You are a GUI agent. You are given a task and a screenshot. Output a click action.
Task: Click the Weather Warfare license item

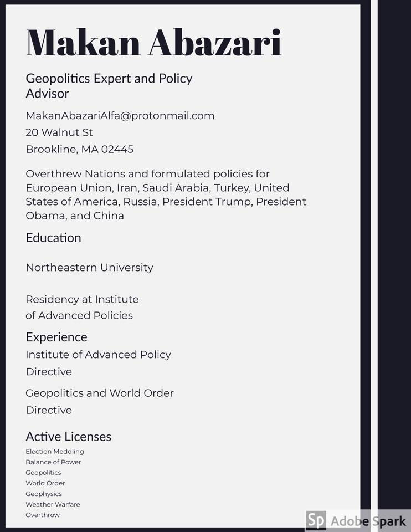click(53, 504)
